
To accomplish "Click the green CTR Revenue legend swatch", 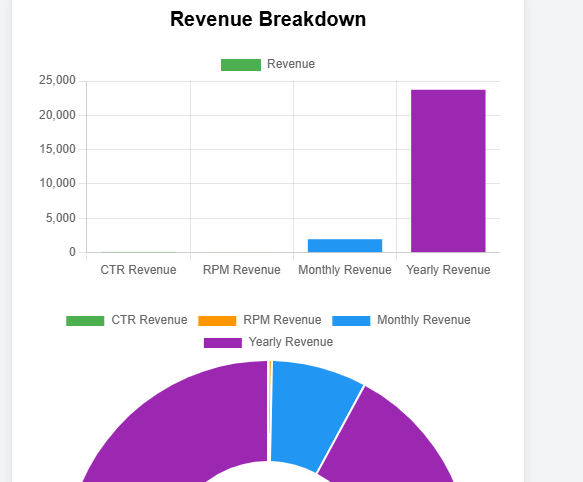I will tap(85, 321).
